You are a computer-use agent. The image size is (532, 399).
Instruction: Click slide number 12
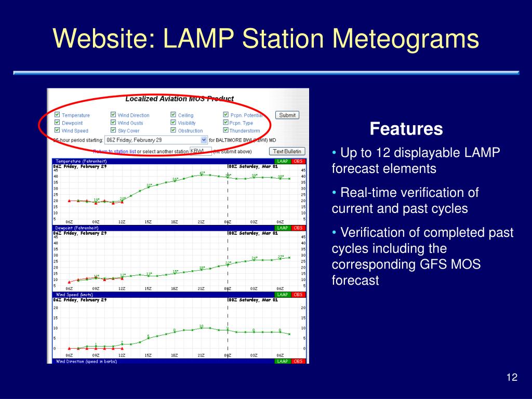(x=512, y=377)
